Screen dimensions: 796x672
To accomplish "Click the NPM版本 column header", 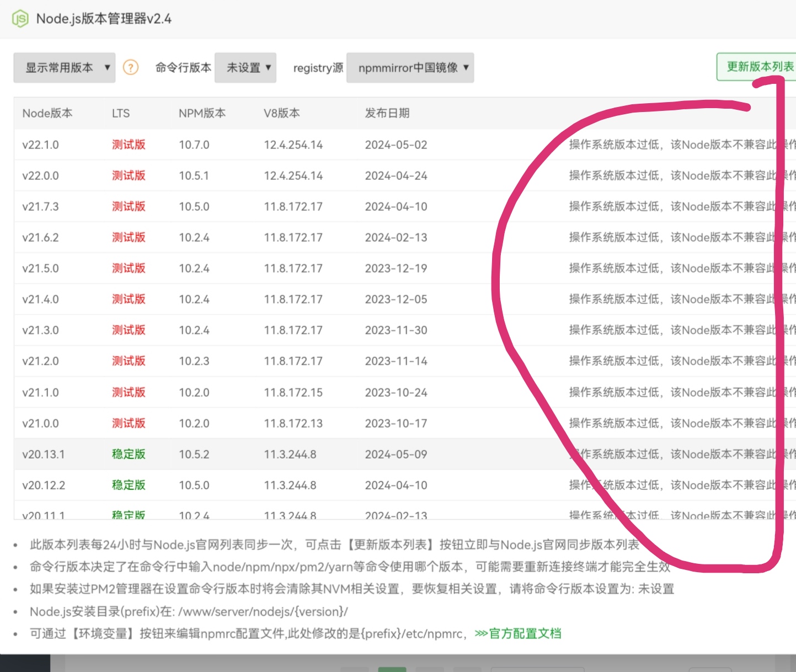I will point(202,113).
